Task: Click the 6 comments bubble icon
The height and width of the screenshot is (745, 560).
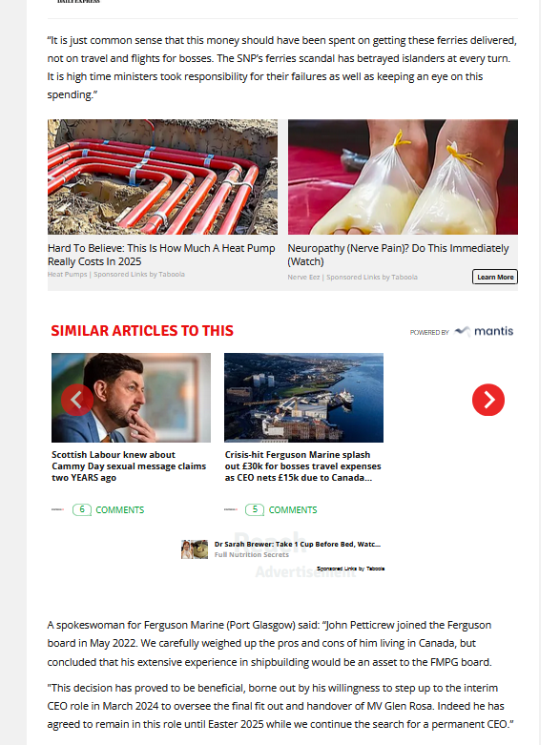Action: point(82,509)
